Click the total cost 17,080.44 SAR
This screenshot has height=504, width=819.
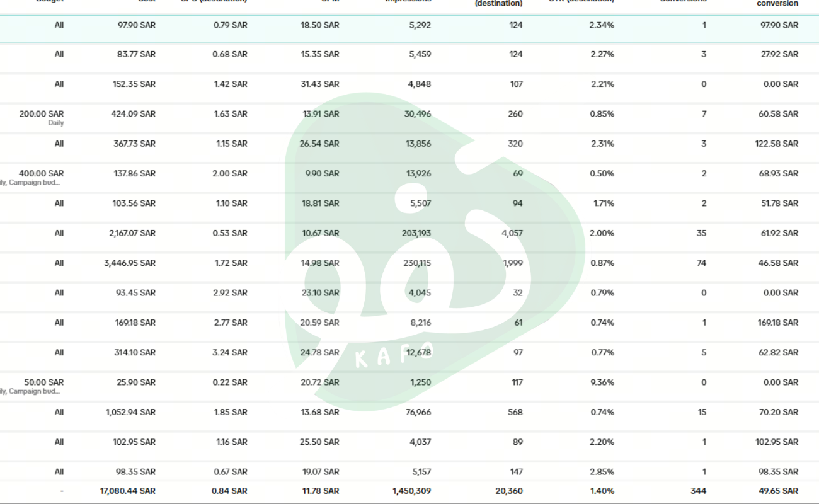click(x=128, y=491)
